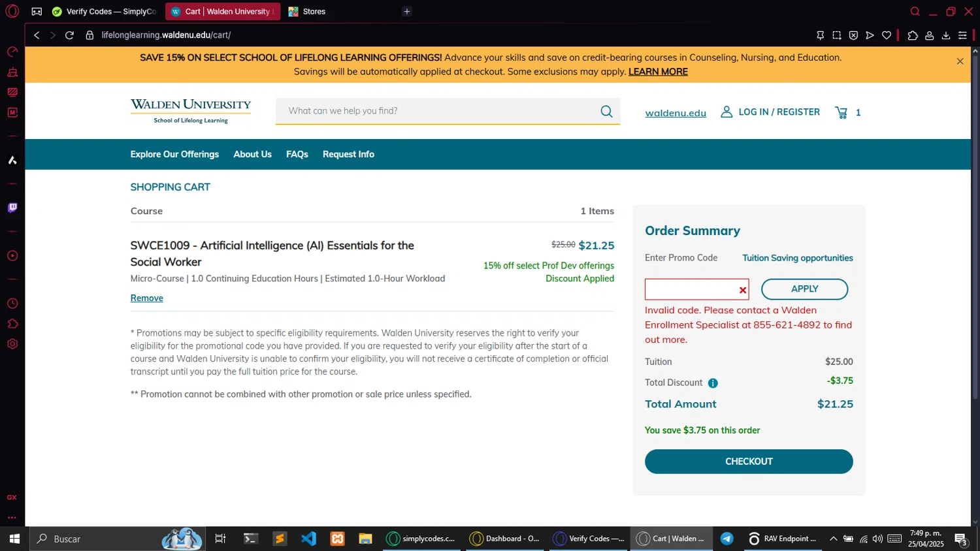Image resolution: width=980 pixels, height=551 pixels.
Task: Open a new browser tab
Action: (x=407, y=11)
